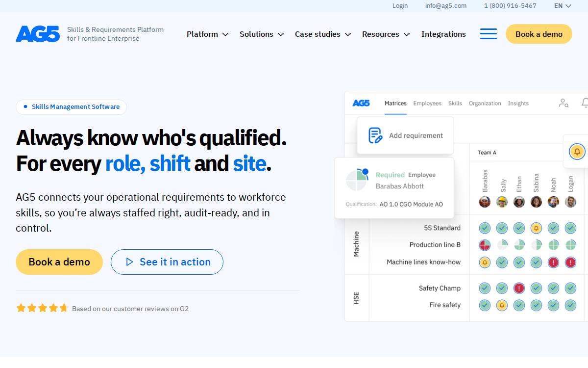
Task: Click the bell notification icon in mockup
Action: click(585, 103)
